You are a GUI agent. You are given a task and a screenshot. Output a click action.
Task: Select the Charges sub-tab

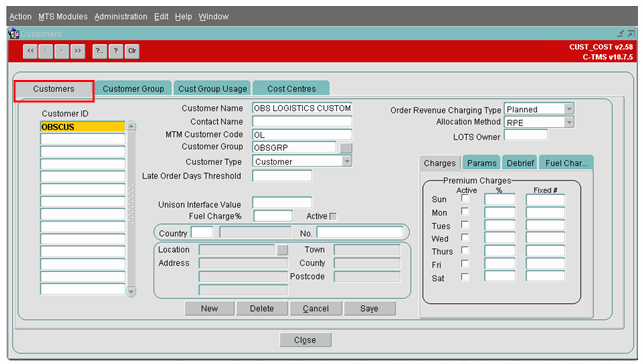click(x=440, y=163)
